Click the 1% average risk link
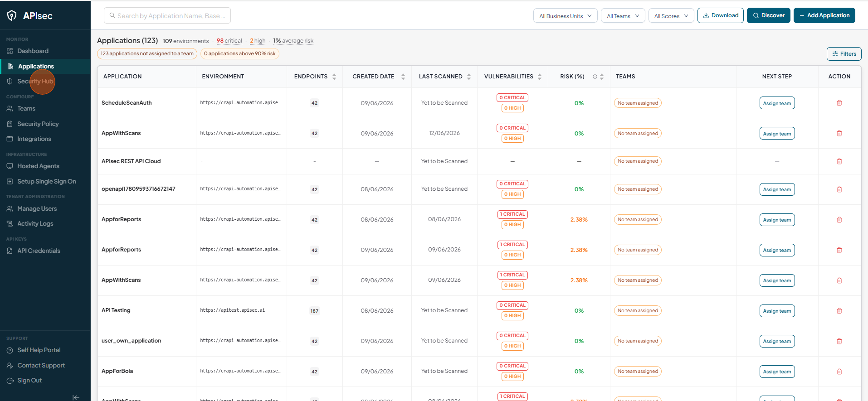Screen dimensions: 868x401 [293, 41]
